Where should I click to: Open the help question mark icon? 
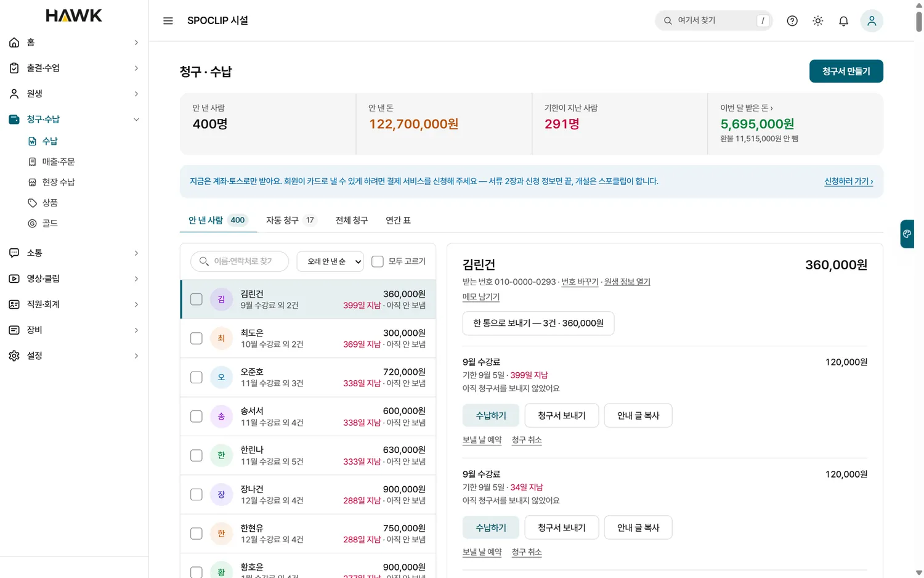(x=792, y=21)
